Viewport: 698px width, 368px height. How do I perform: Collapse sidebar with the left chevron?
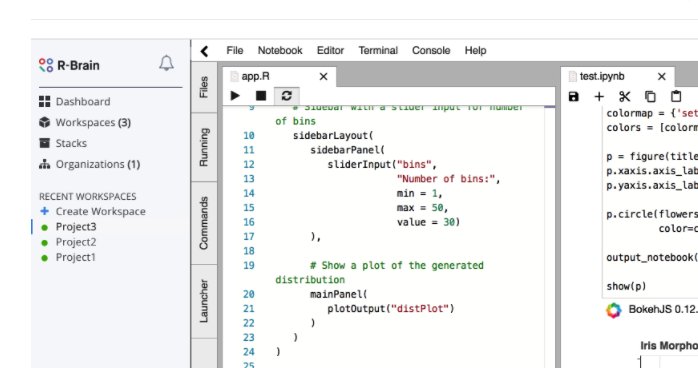click(x=204, y=51)
